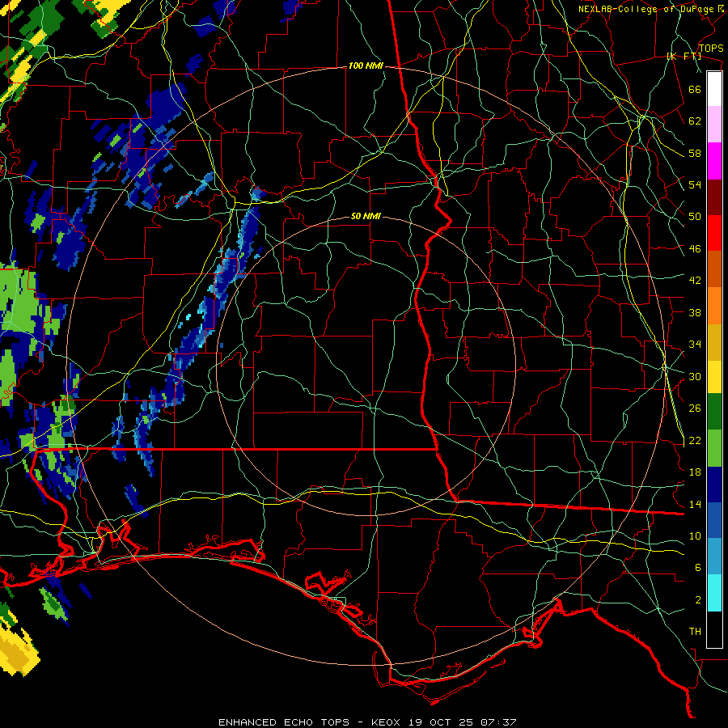Click the magenta 58 kft legend swatch

714,161
